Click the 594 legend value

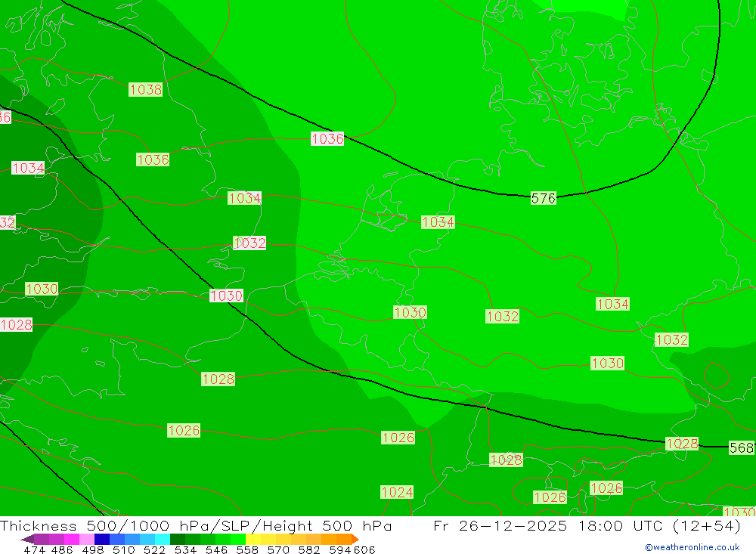[x=340, y=549]
